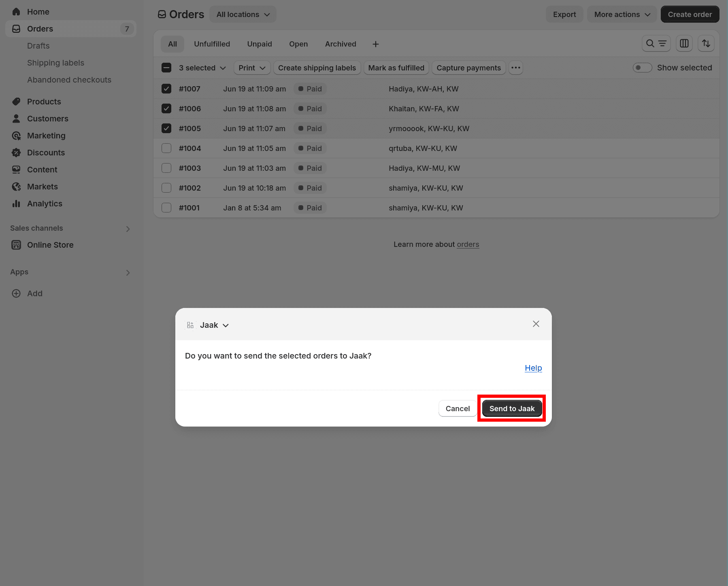Follow the orders learn more link

coord(468,244)
